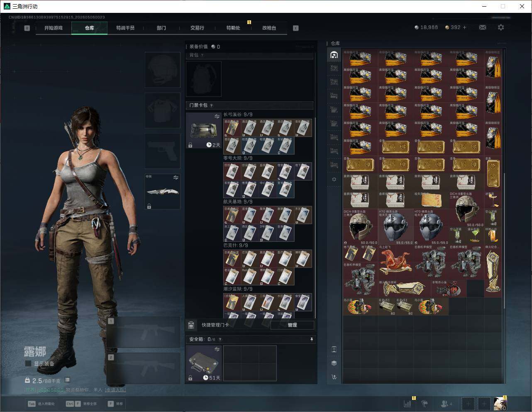Open the 特勤处 tab
Screen dimensions: 532x412
(x=233, y=28)
